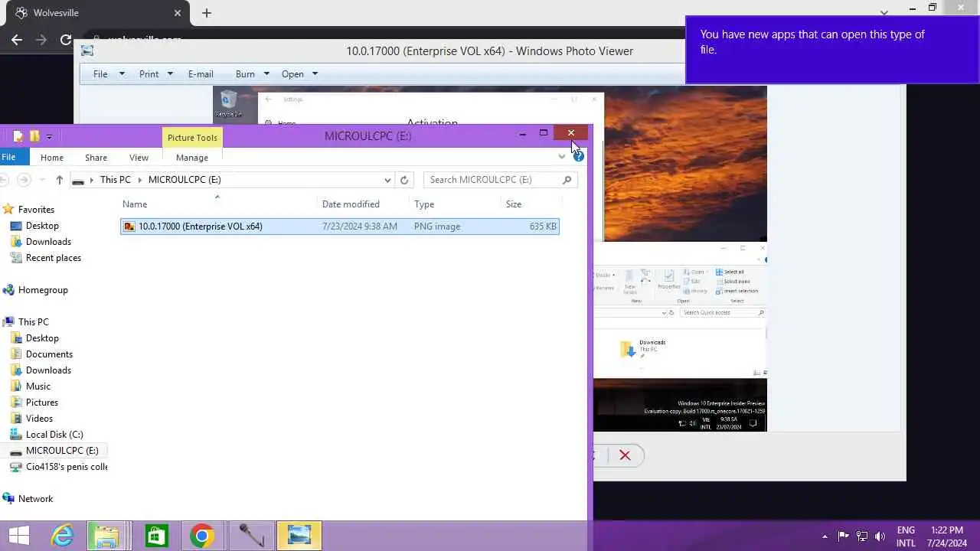
Task: Open Local Disk (C:) in navigation pane
Action: [x=54, y=435]
